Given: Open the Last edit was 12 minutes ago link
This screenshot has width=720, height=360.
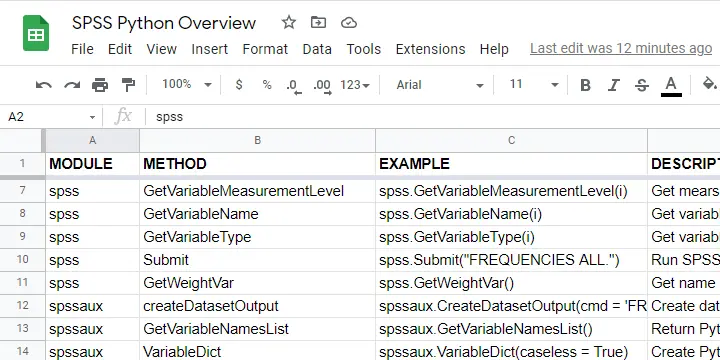Looking at the screenshot, I should tap(621, 48).
